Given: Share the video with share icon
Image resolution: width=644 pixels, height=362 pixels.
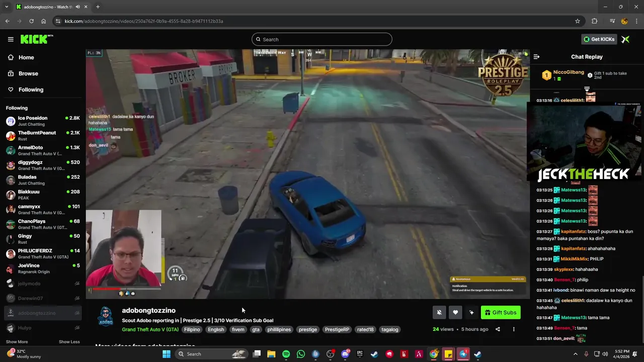Looking at the screenshot, I should (x=498, y=329).
